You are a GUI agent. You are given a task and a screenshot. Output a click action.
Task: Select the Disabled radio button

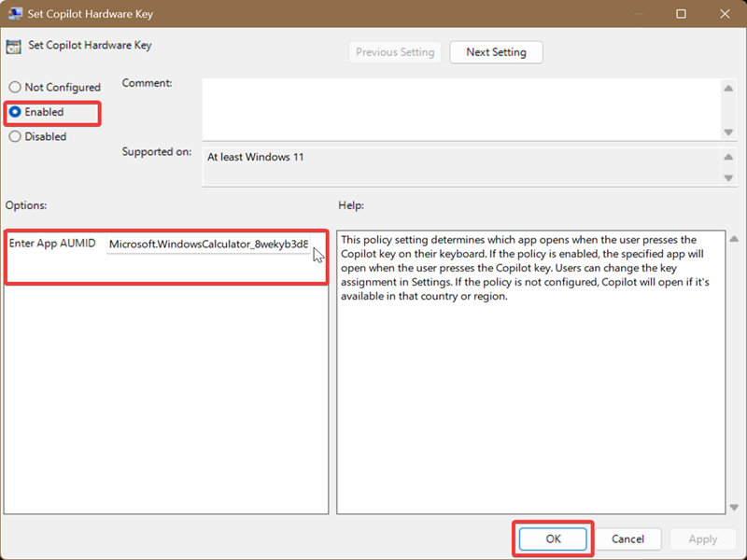tap(15, 136)
